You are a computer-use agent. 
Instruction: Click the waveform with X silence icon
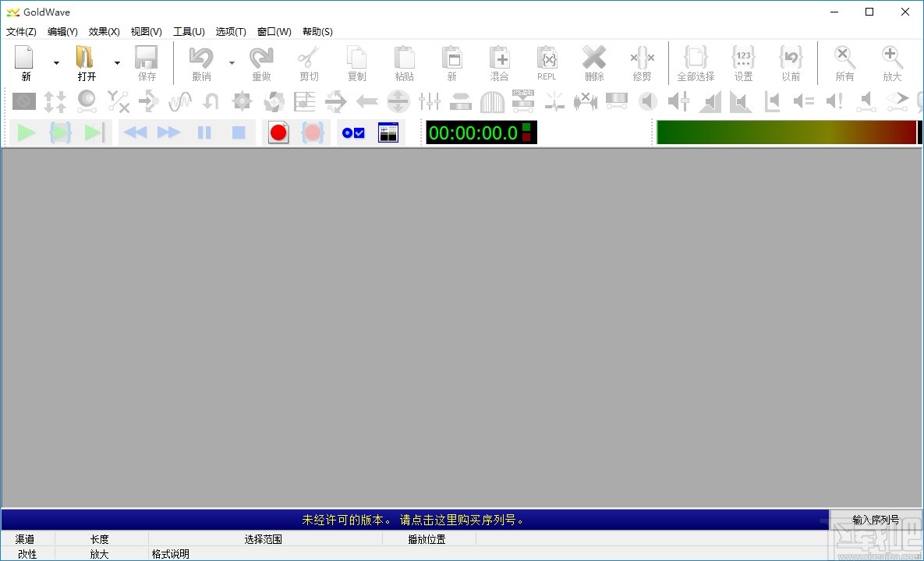585,102
